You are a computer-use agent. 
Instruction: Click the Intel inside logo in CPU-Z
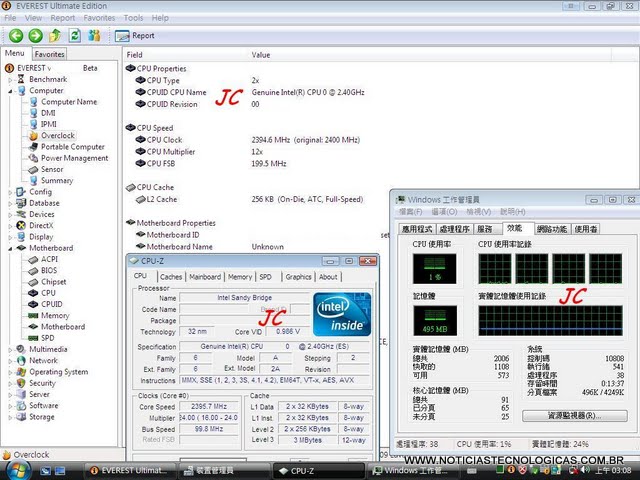pyautogui.click(x=342, y=314)
